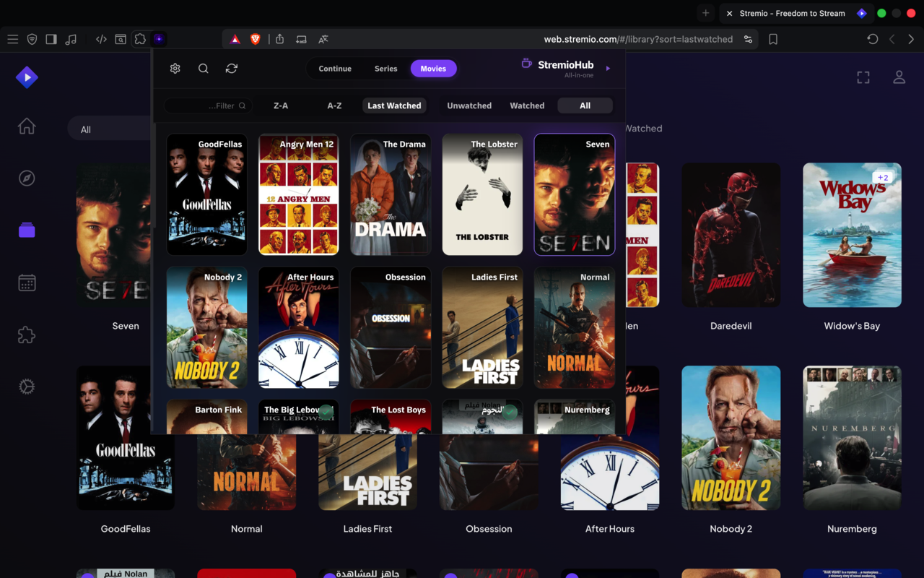Click the cast/install screen icon in address bar
This screenshot has width=924, height=578.
coord(302,39)
